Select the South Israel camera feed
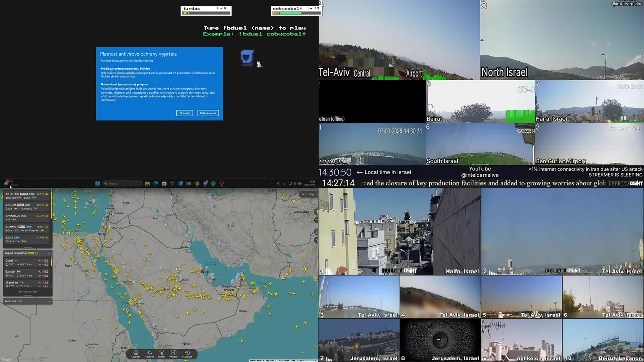Screen dimensions: 644x362 coord(480,144)
